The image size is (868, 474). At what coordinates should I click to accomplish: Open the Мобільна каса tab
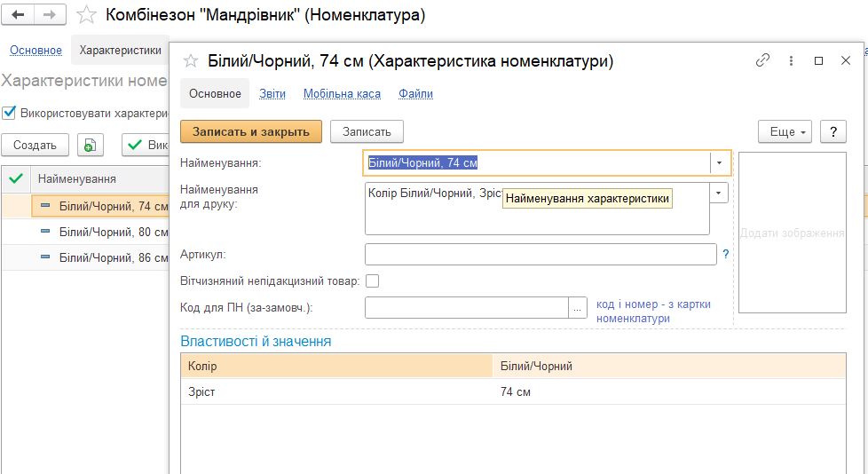click(x=342, y=93)
